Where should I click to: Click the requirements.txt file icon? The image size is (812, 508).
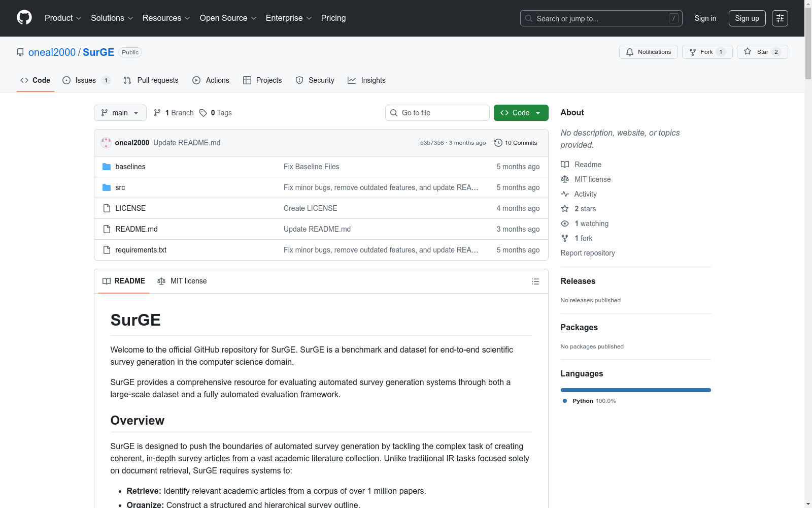click(x=107, y=250)
